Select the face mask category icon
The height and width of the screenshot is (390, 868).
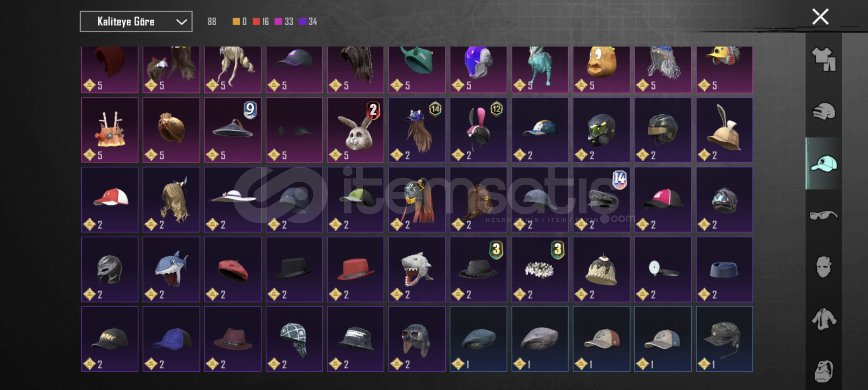click(x=824, y=267)
